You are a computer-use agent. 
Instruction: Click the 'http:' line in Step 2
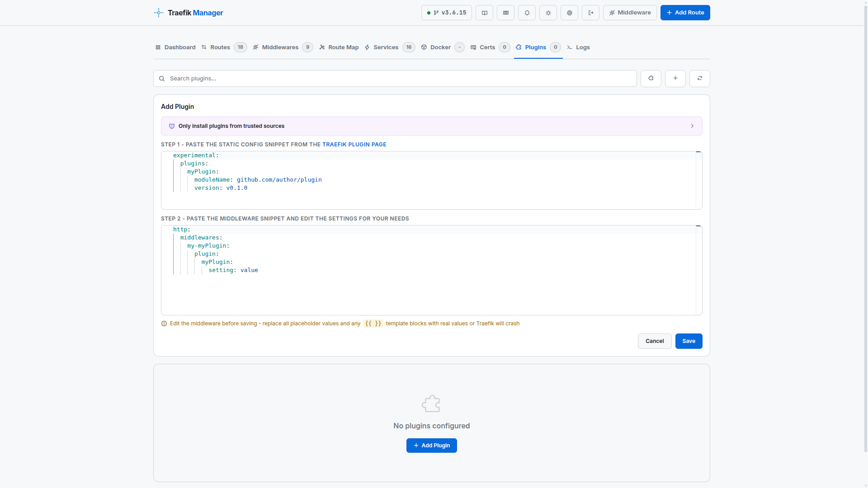coord(182,230)
